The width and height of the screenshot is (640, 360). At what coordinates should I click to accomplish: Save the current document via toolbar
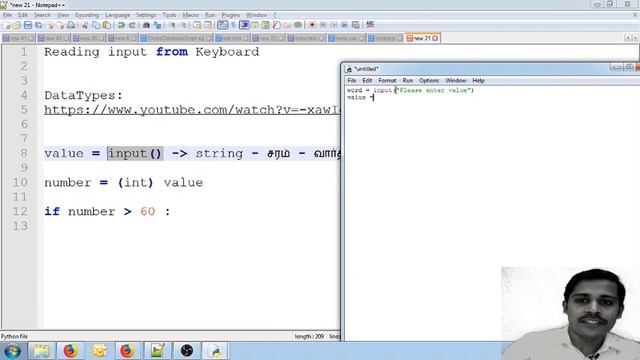point(28,25)
